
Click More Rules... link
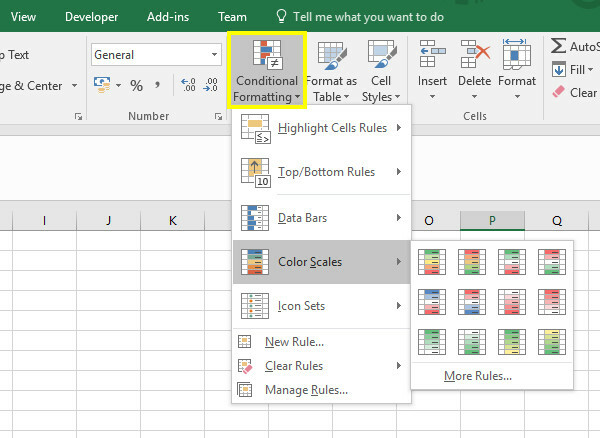coord(478,376)
